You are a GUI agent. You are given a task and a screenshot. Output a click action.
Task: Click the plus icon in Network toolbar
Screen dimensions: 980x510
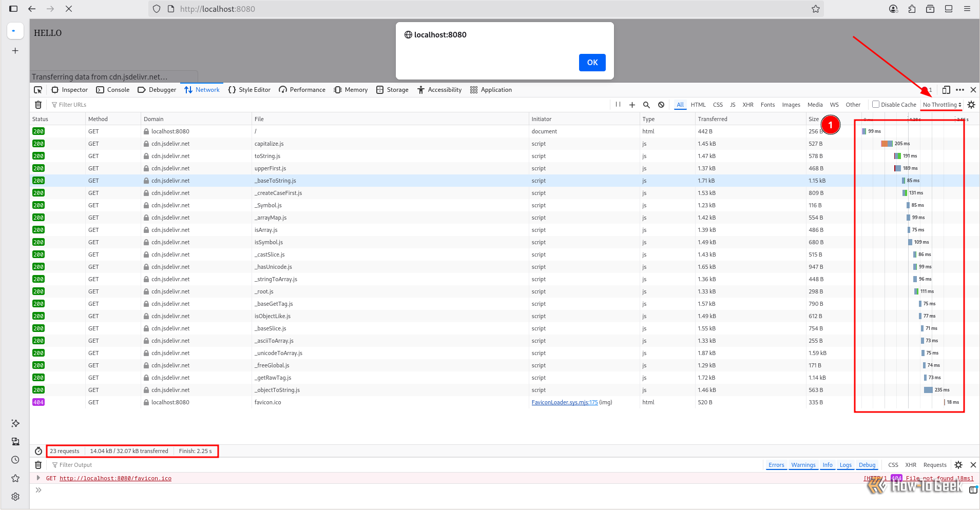click(x=632, y=105)
